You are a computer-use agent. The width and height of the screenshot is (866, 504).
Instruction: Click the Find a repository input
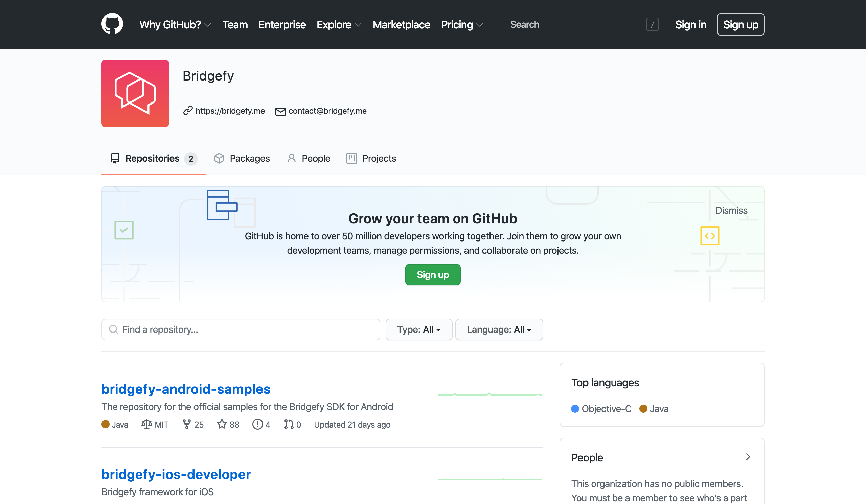pos(241,329)
